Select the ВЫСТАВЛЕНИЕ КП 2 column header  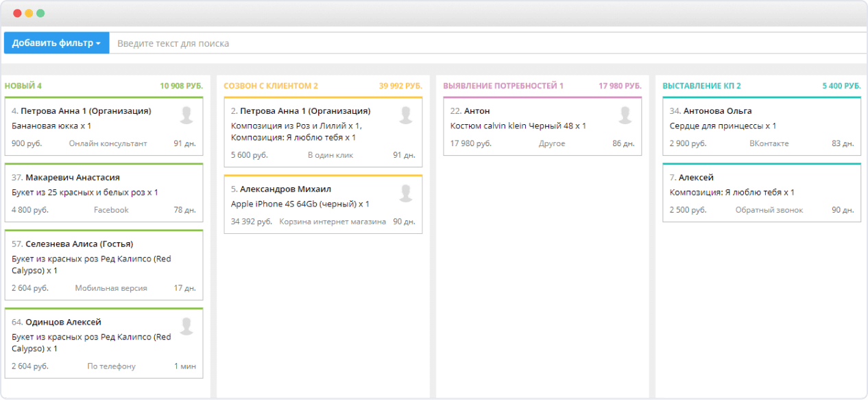(701, 86)
